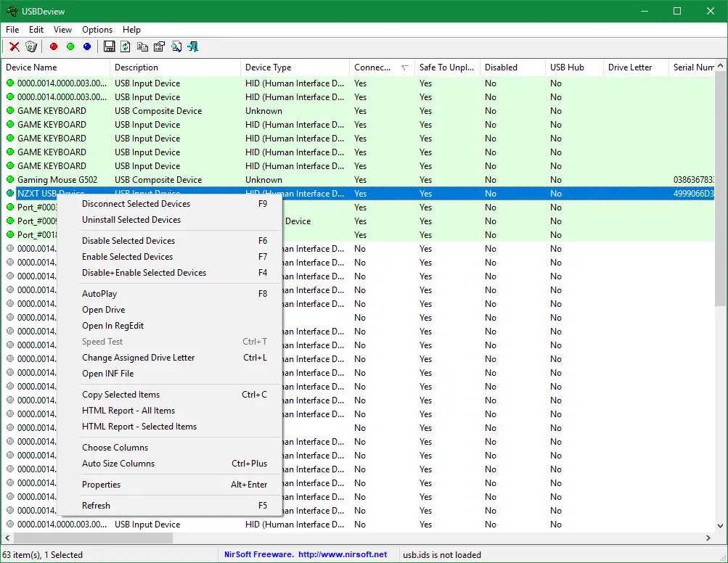Click the magnifier Find toolbar icon

click(x=176, y=47)
